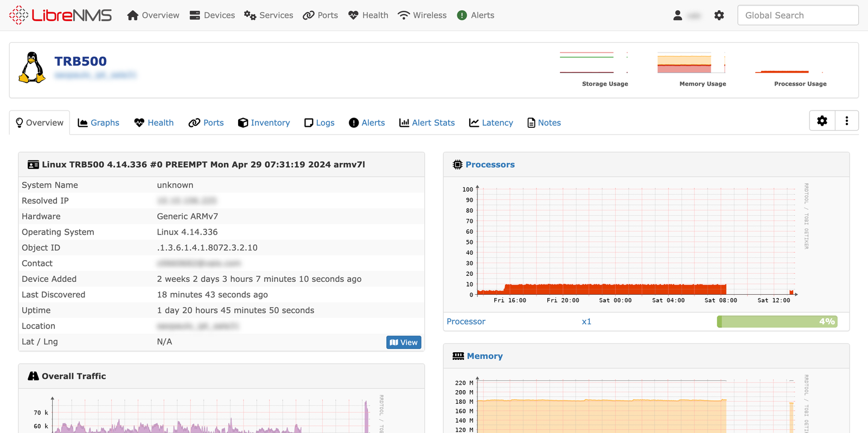The image size is (868, 433).
Task: Open the Alerts top menu
Action: [x=476, y=15]
